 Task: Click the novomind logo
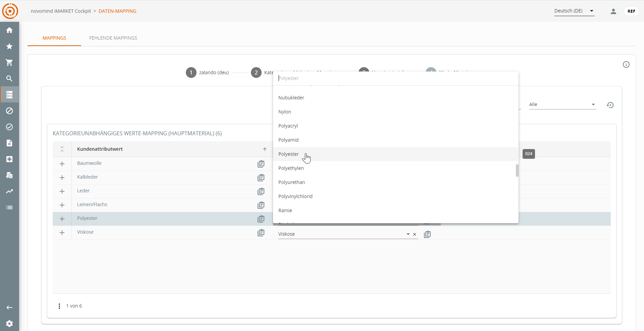(10, 11)
